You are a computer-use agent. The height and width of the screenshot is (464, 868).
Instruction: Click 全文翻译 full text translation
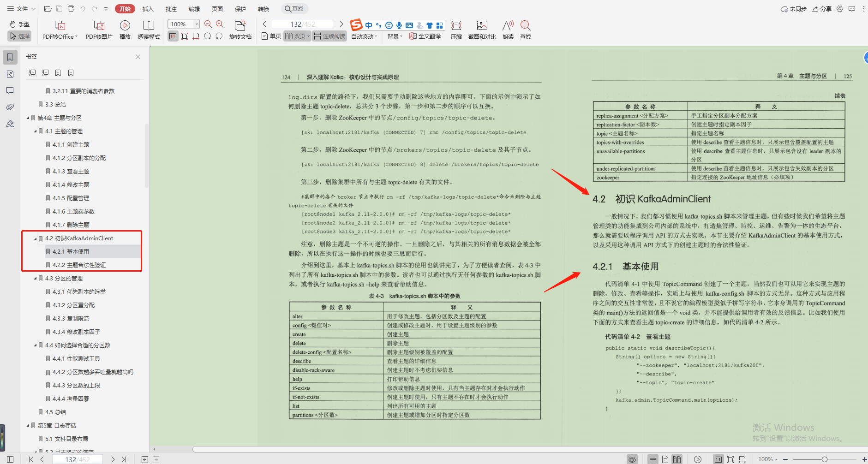pos(425,36)
